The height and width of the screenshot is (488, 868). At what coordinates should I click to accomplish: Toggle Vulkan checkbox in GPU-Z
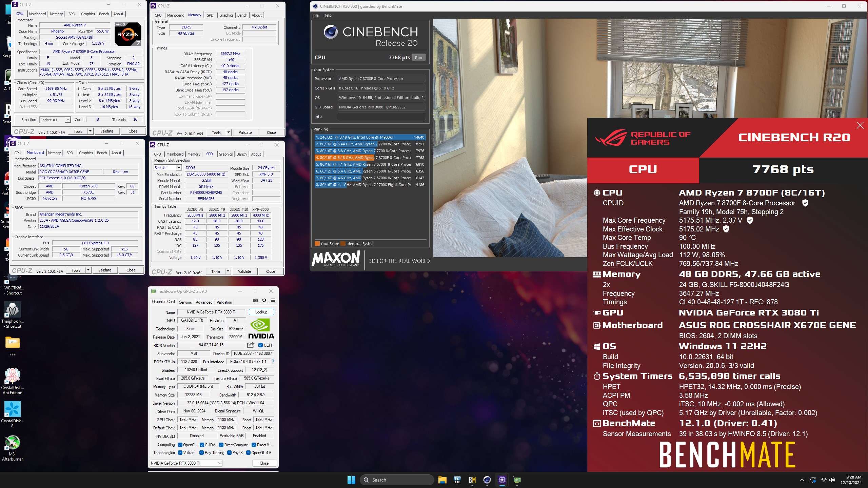pyautogui.click(x=180, y=453)
